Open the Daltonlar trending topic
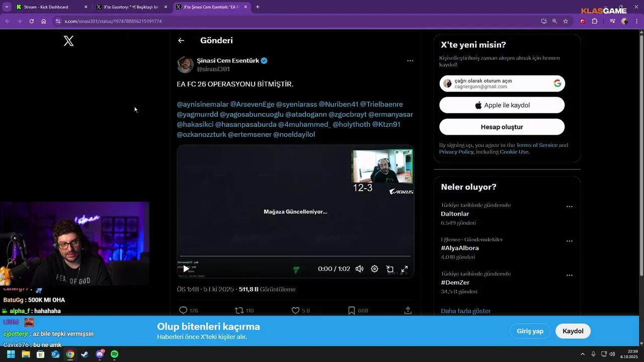Image resolution: width=644 pixels, height=362 pixels. coord(455,214)
